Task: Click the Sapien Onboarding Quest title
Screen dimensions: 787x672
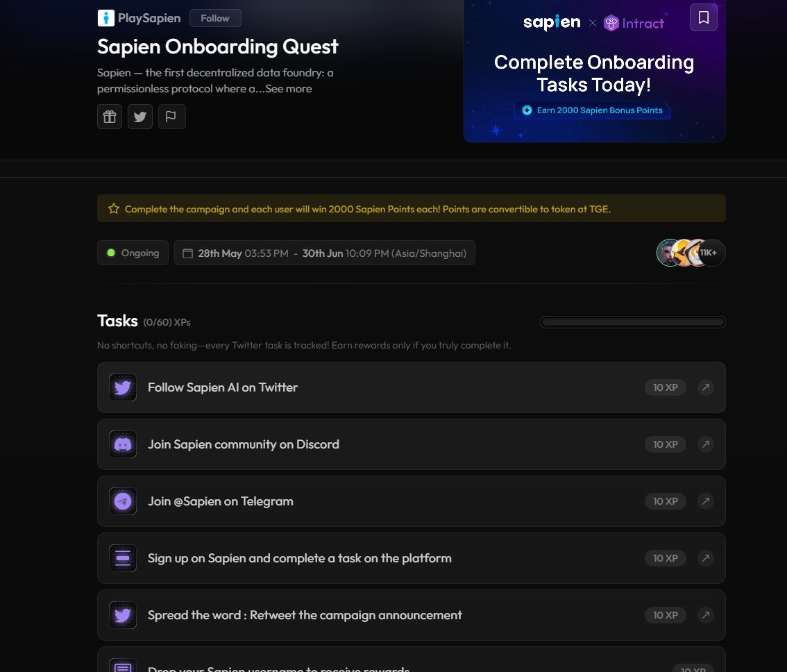Action: tap(218, 47)
